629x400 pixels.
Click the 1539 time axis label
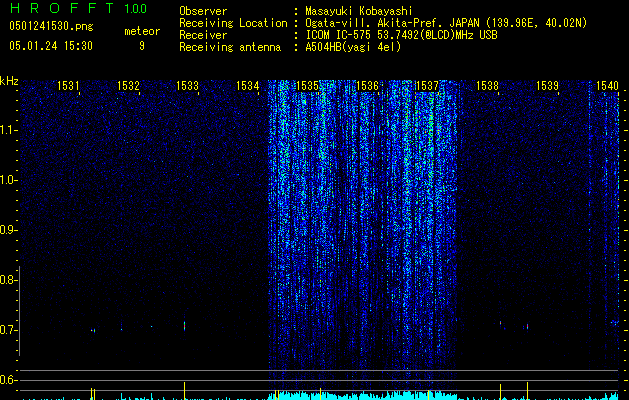(547, 85)
